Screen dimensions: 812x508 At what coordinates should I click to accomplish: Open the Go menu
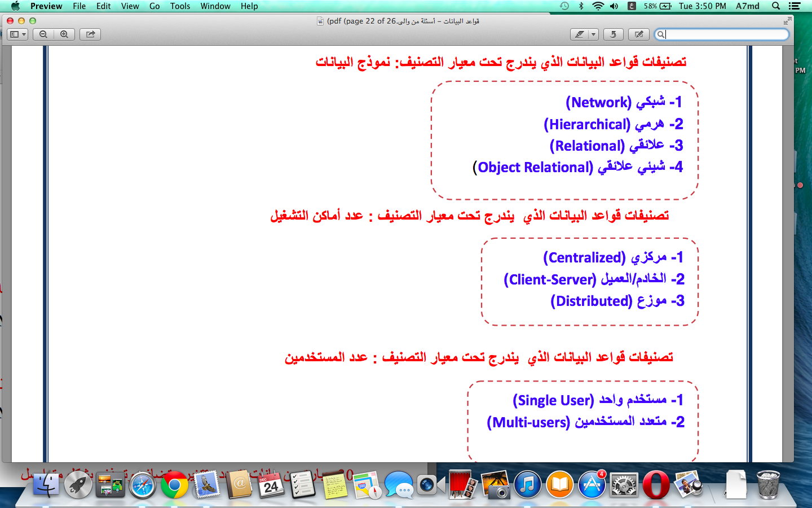[x=155, y=6]
